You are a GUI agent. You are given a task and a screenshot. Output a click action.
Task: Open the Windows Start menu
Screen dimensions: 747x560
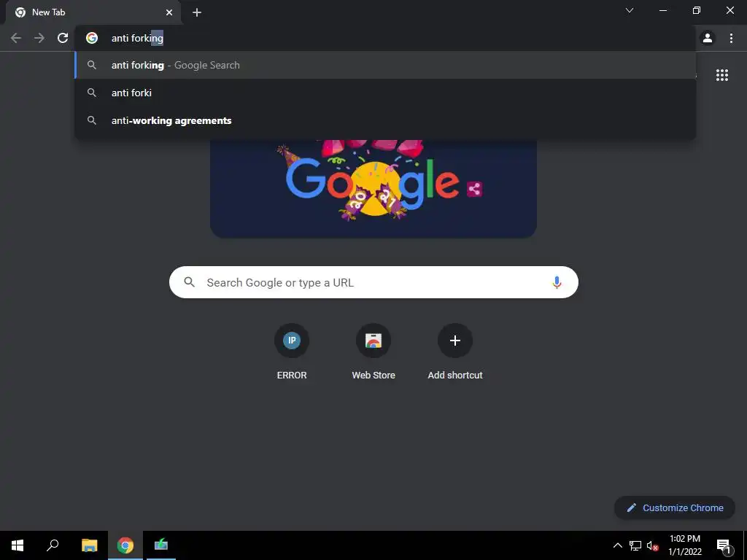pos(18,545)
